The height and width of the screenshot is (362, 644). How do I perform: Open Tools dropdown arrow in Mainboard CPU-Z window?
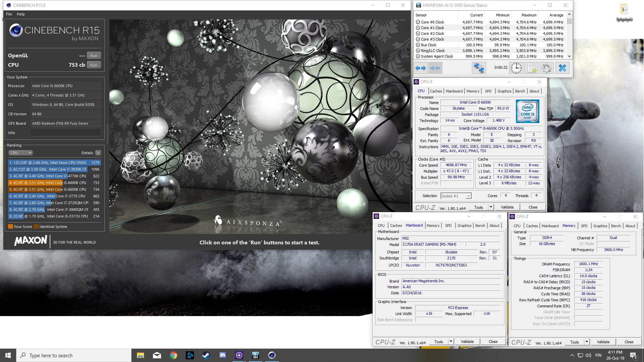(450, 342)
